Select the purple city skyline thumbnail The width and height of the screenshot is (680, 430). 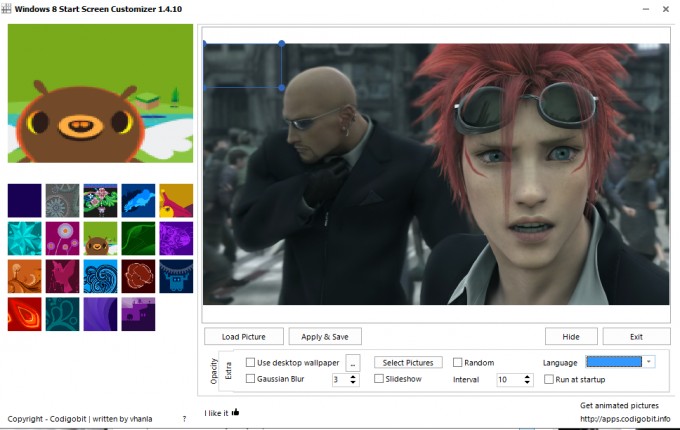pyautogui.click(x=138, y=314)
